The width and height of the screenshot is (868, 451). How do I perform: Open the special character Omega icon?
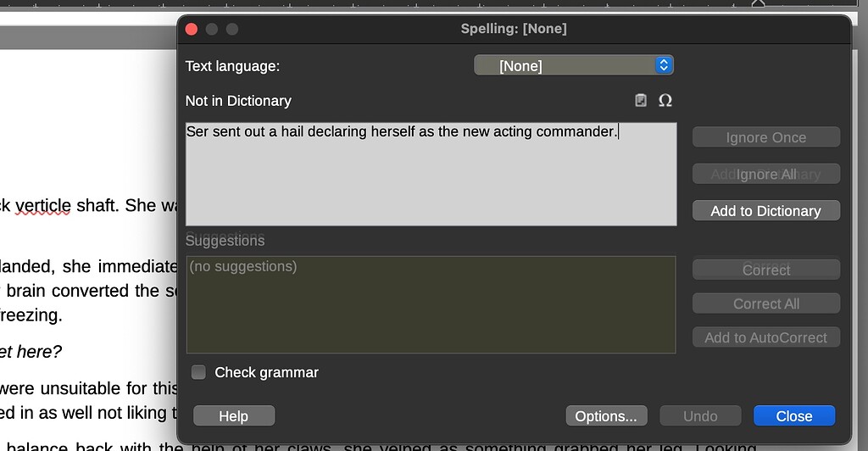[x=665, y=100]
